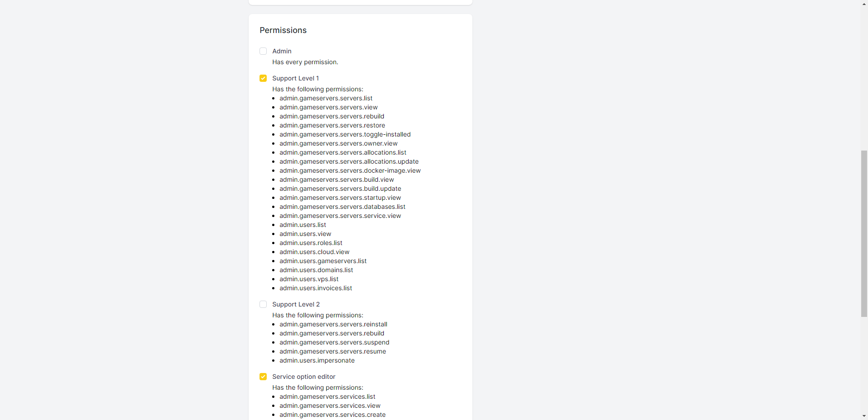Click the "Admin" label text

pos(282,51)
